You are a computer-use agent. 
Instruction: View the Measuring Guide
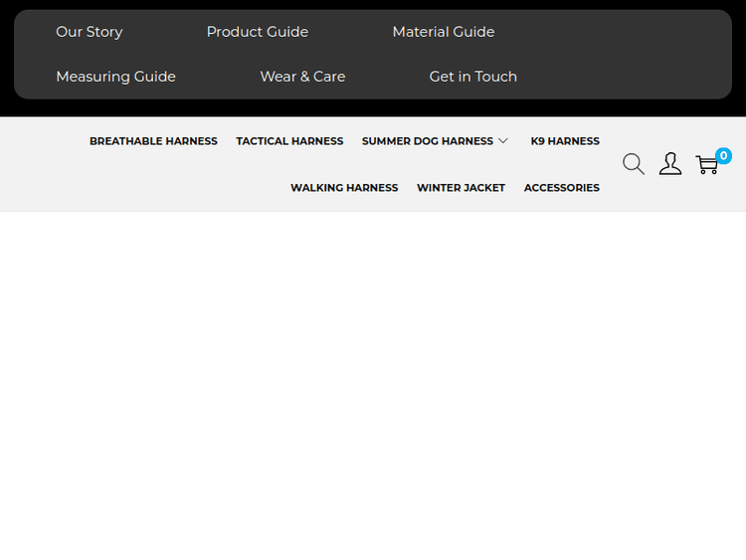[x=115, y=77]
